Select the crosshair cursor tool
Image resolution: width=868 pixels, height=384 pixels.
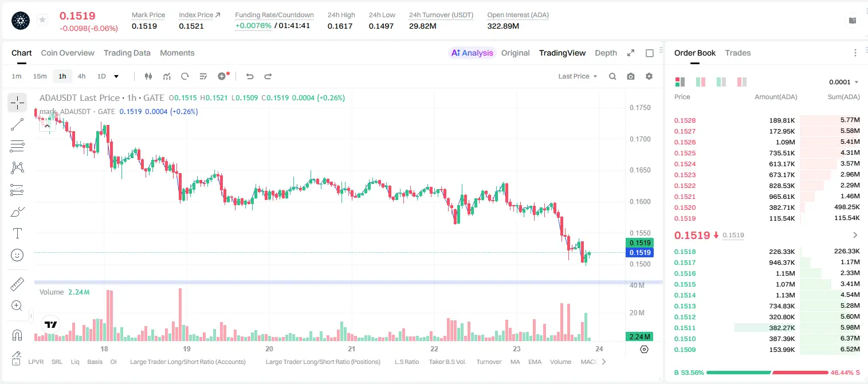point(17,103)
